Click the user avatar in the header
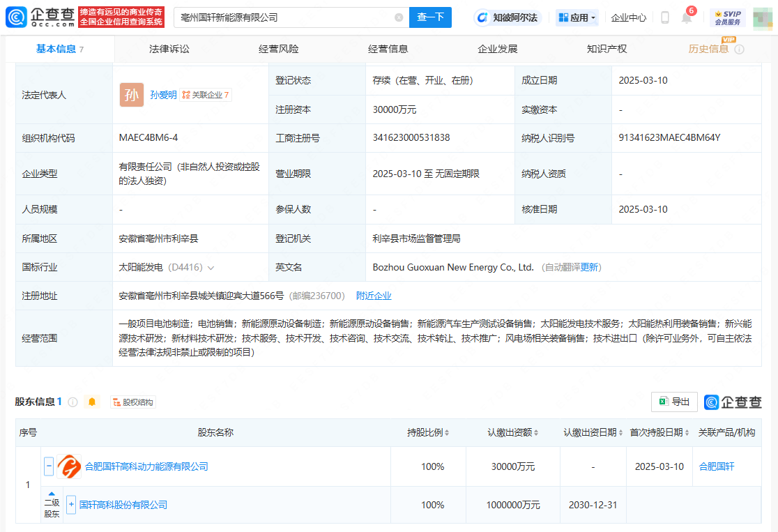Image resolution: width=778 pixels, height=532 pixels. pyautogui.click(x=763, y=18)
